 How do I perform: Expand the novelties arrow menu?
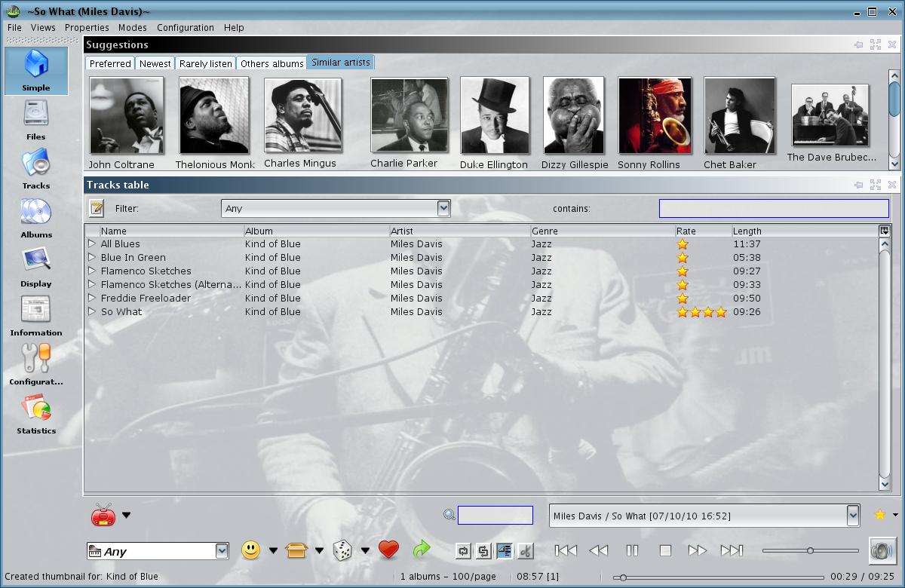click(319, 551)
